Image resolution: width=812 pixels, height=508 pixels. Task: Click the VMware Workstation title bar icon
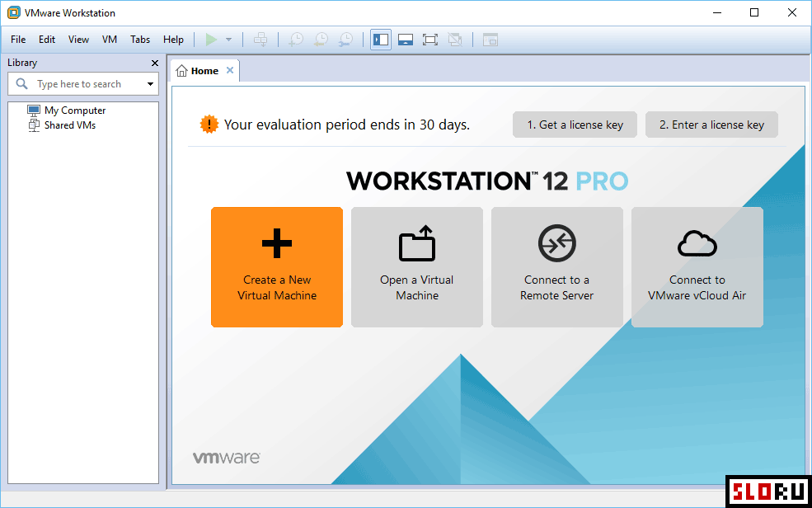point(13,12)
